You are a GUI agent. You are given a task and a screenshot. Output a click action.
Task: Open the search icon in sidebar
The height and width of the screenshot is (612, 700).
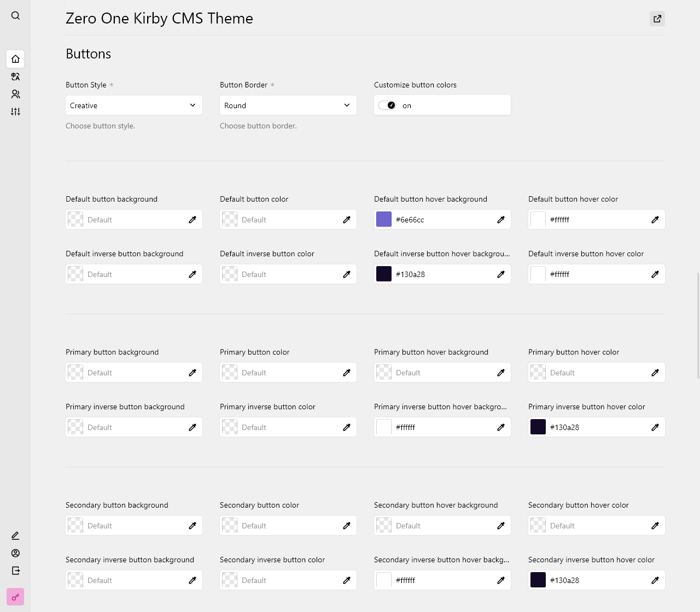15,16
